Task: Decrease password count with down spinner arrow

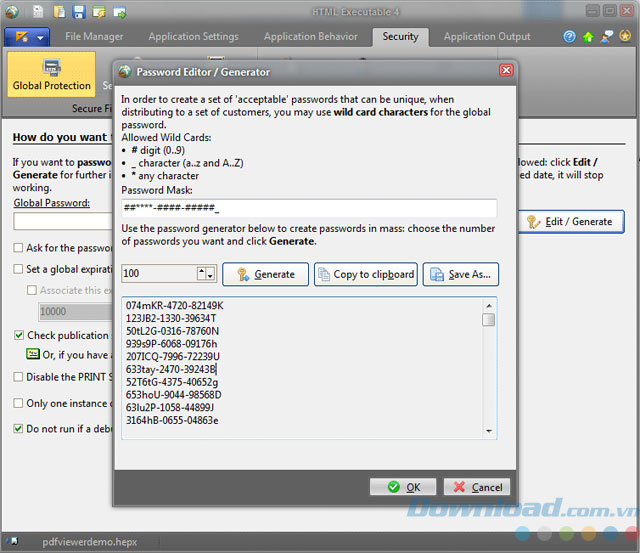Action: tap(210, 276)
